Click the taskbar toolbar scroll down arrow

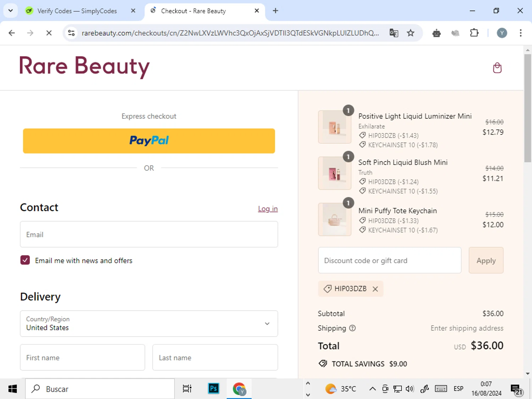coord(308,395)
